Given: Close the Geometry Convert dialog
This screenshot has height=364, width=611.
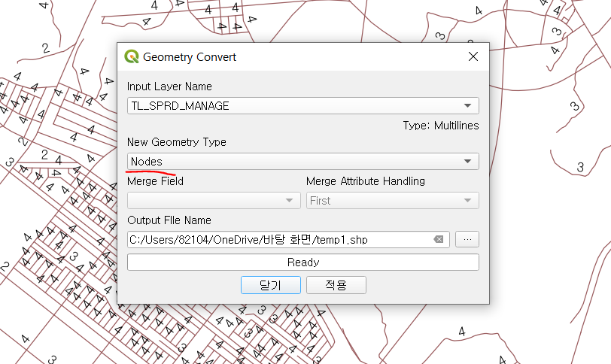Looking at the screenshot, I should [473, 56].
